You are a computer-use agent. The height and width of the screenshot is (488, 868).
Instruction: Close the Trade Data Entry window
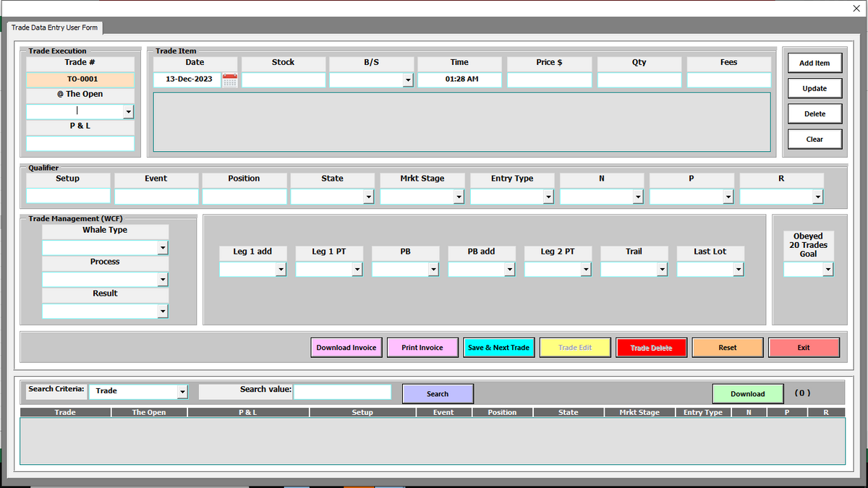(856, 9)
